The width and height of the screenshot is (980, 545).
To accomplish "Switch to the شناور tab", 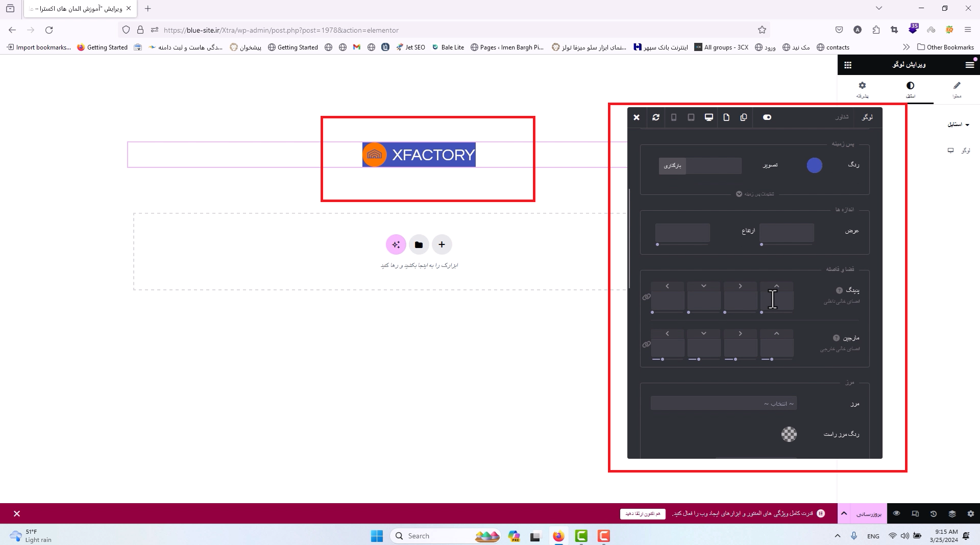I will pos(842,117).
